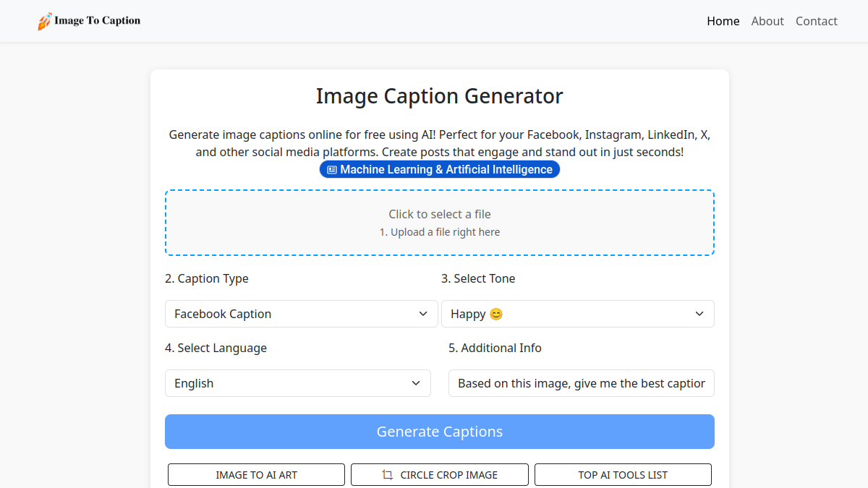This screenshot has width=868, height=488.
Task: Expand the Select Tone dropdown showing Happy
Action: (x=578, y=314)
